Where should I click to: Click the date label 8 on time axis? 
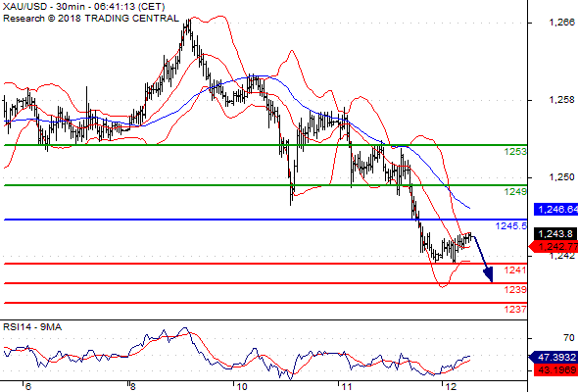pos(132,387)
